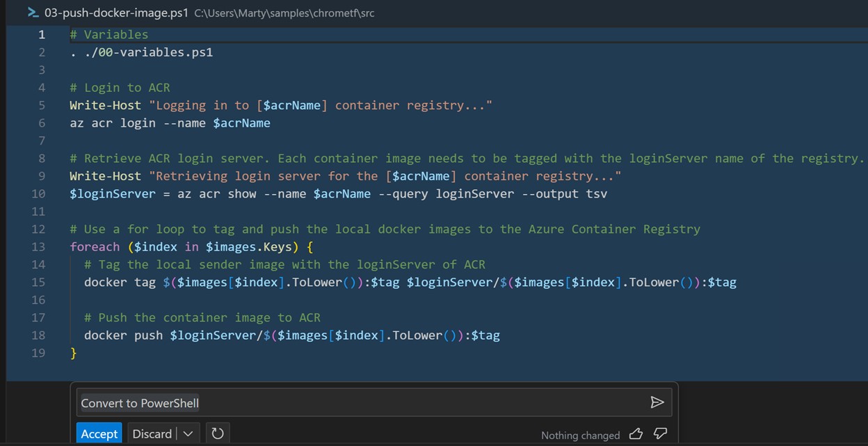This screenshot has width=868, height=446.
Task: Click inside the Convert to PowerShell input field
Action: pos(278,402)
